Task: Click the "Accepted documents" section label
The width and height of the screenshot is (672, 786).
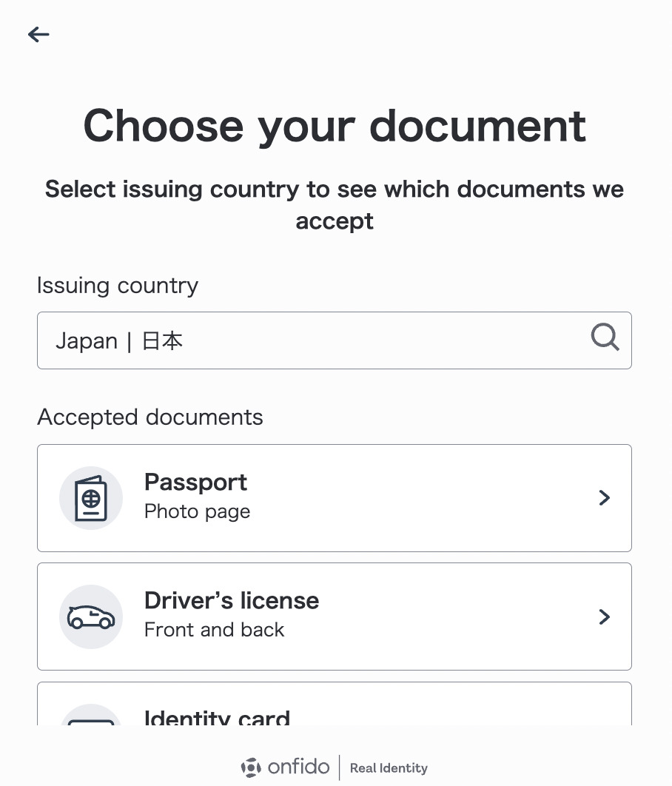Action: click(x=150, y=417)
